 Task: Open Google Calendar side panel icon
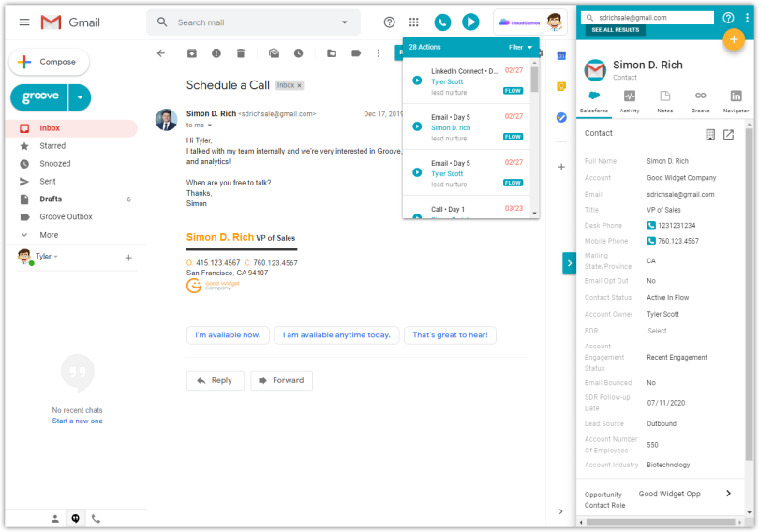point(561,56)
